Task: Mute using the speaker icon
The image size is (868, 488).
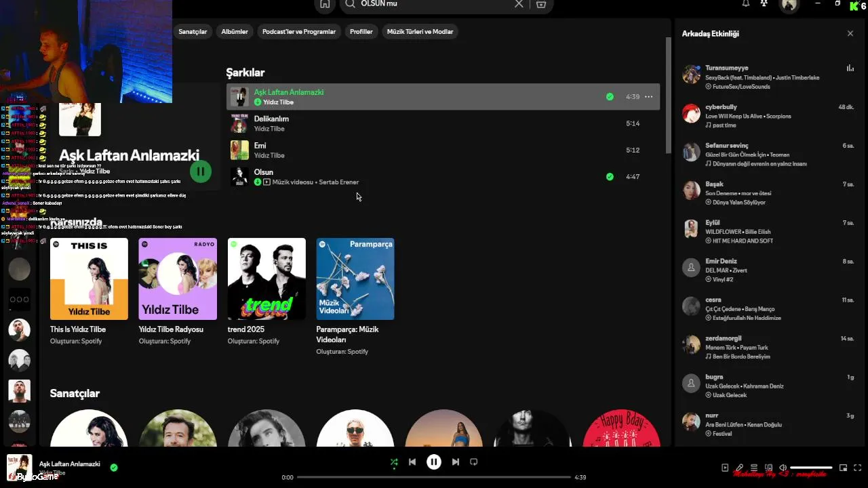Action: click(783, 468)
